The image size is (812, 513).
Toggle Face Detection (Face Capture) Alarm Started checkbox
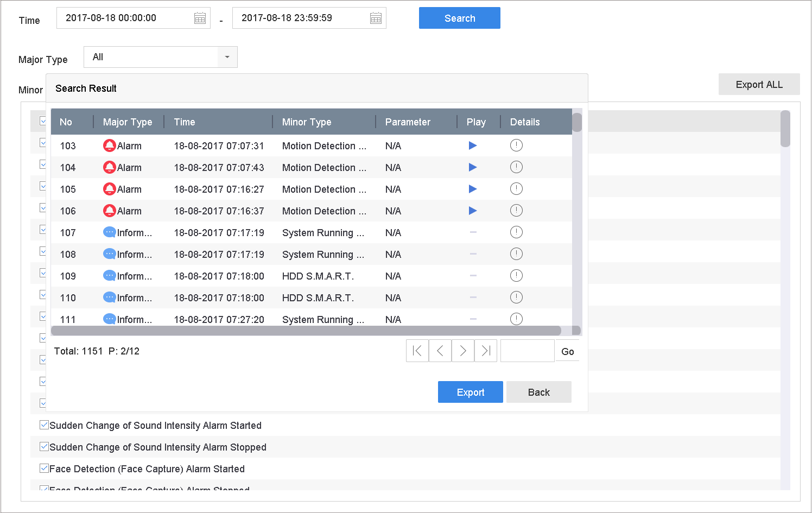44,468
